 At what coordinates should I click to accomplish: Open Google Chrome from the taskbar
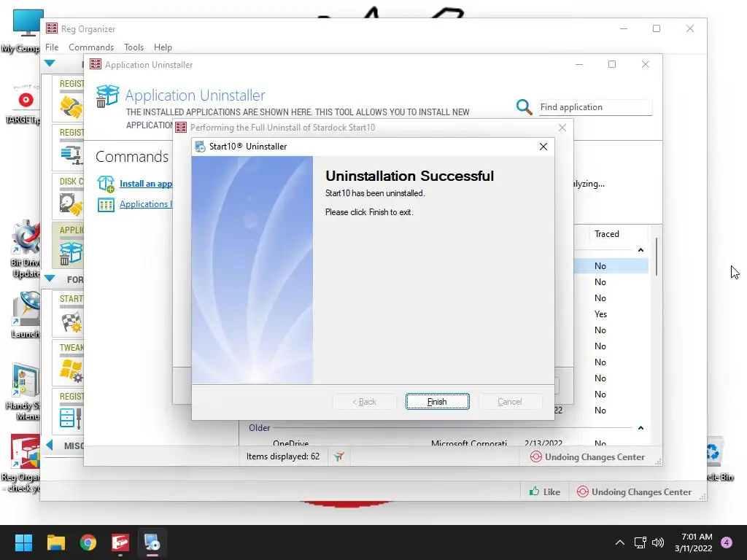[88, 542]
